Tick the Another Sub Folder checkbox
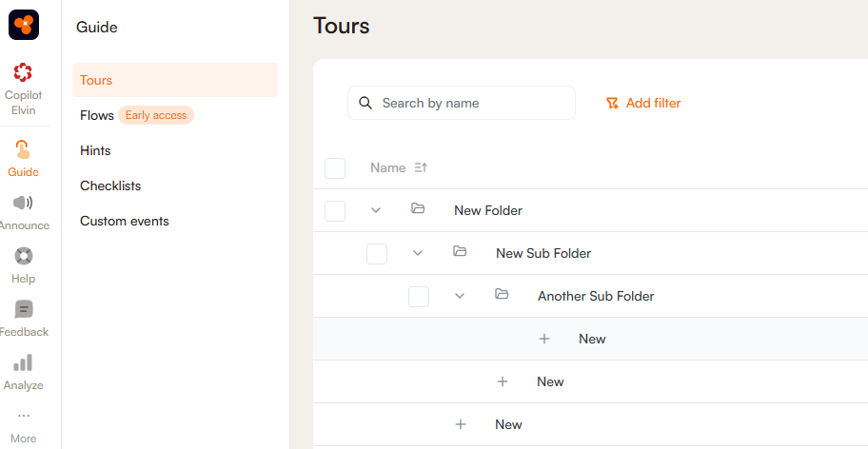 coord(419,297)
